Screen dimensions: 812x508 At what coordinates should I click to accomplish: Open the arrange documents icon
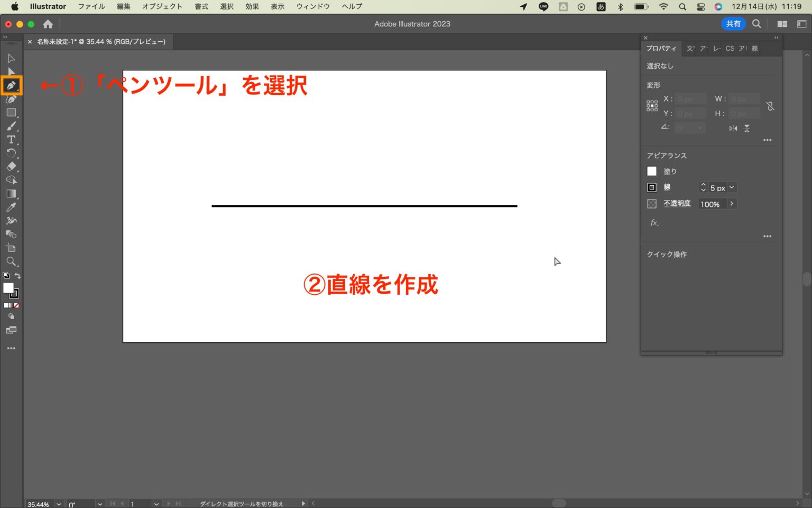coord(782,24)
